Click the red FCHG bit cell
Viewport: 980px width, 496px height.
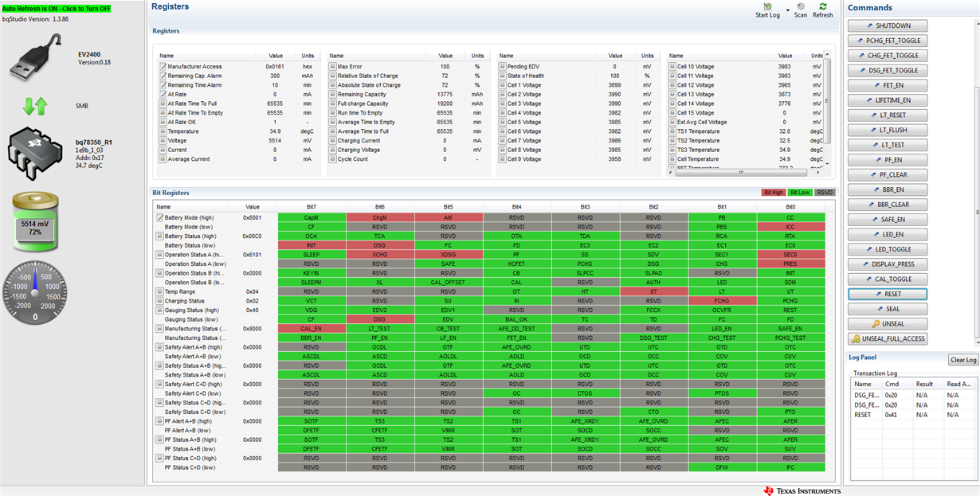[x=722, y=301]
